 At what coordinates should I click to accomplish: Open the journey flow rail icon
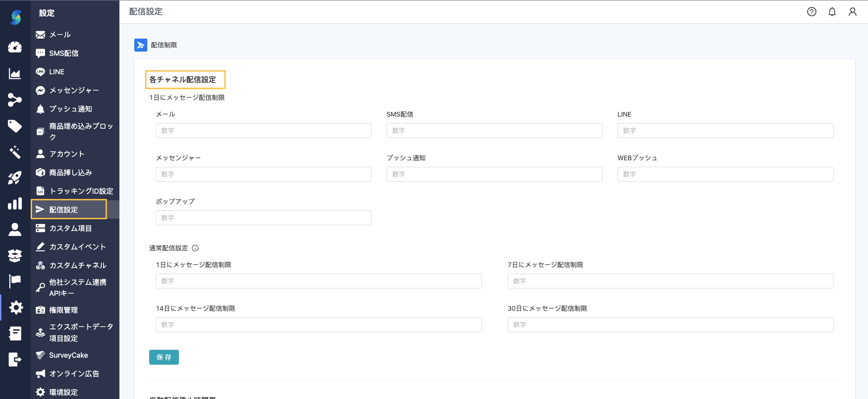click(15, 99)
